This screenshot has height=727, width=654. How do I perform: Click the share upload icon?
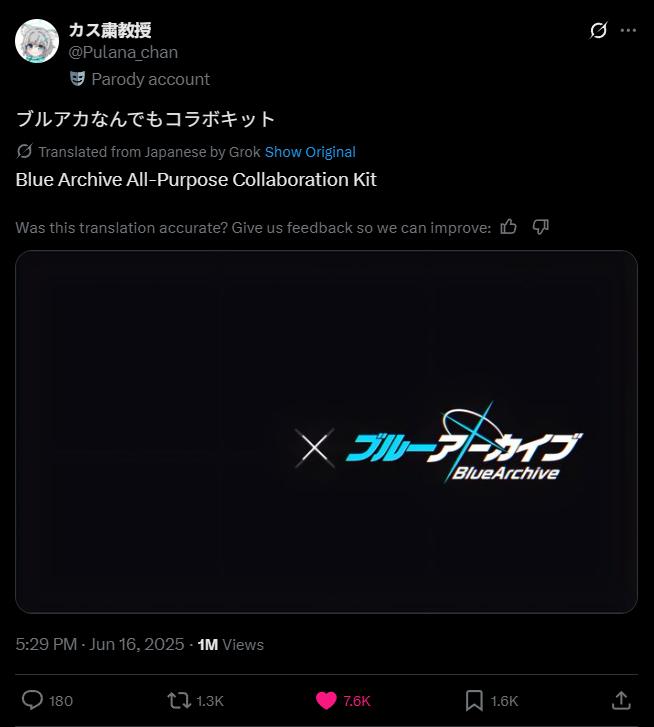click(x=621, y=700)
